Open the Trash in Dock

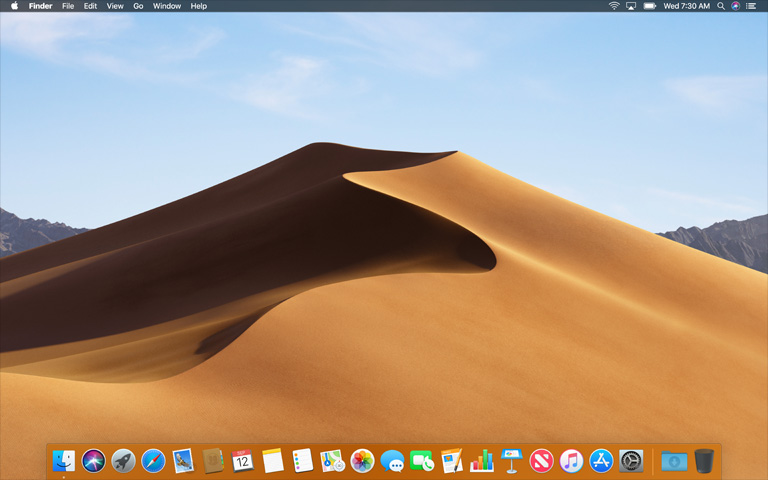(704, 461)
